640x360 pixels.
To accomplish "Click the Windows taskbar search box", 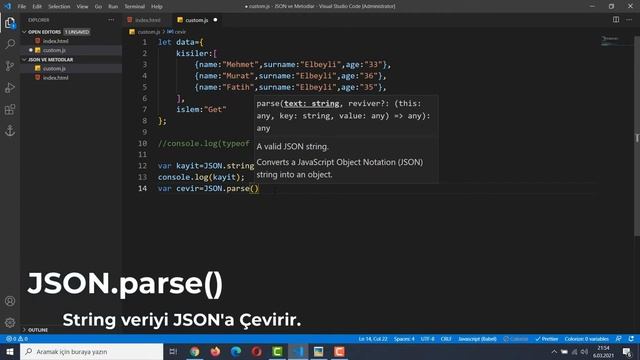I will (x=92, y=351).
